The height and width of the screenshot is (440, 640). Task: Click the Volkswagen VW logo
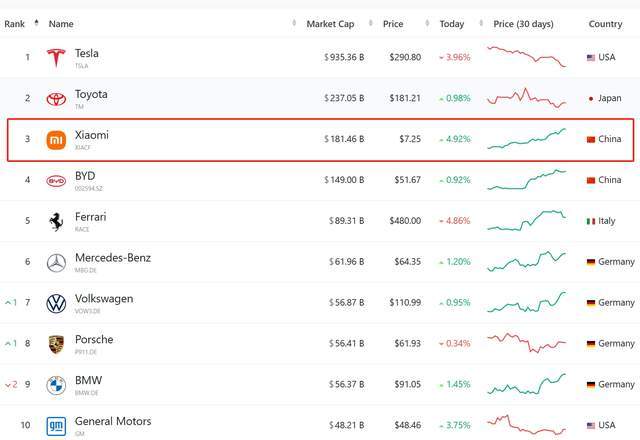[56, 304]
